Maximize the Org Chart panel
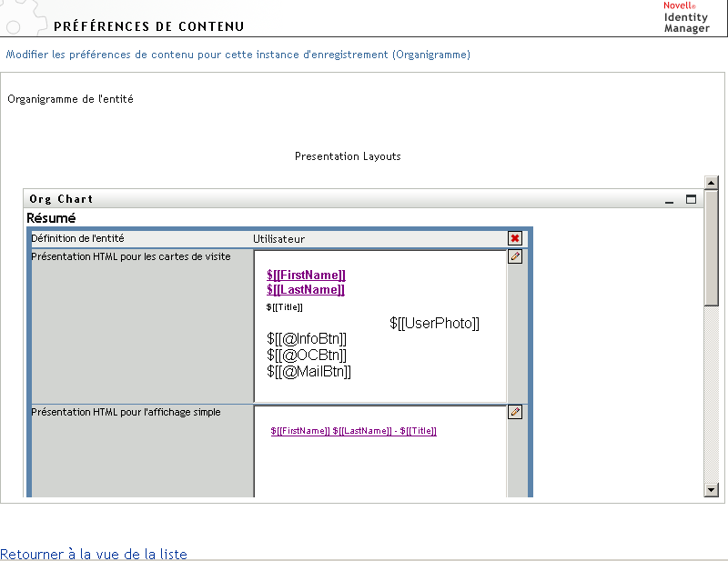The image size is (728, 561). coord(691,199)
